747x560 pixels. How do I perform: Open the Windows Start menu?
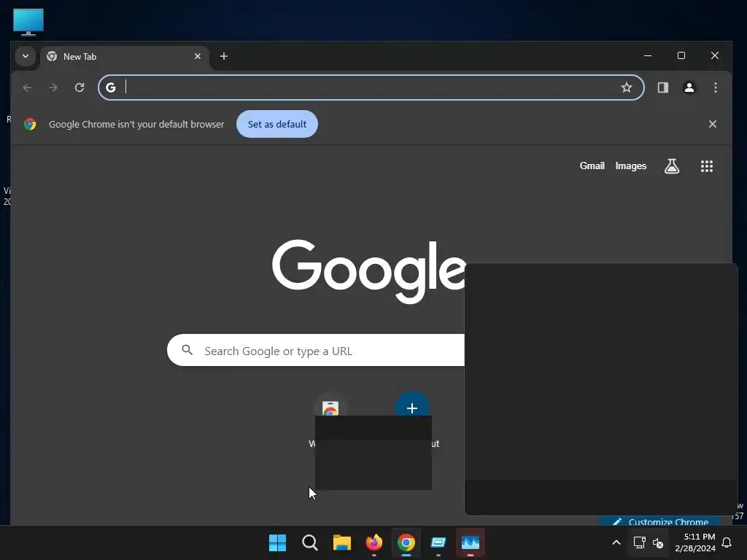click(x=277, y=542)
